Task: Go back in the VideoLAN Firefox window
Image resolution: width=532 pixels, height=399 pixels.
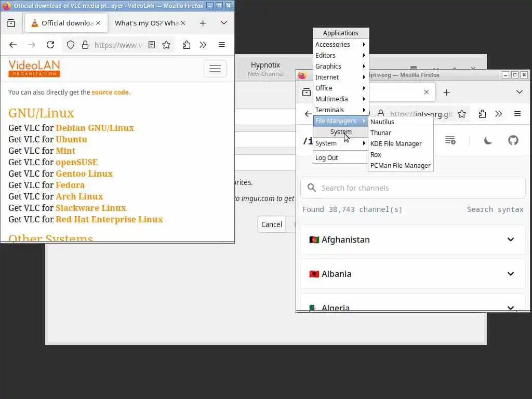Action: click(x=13, y=45)
